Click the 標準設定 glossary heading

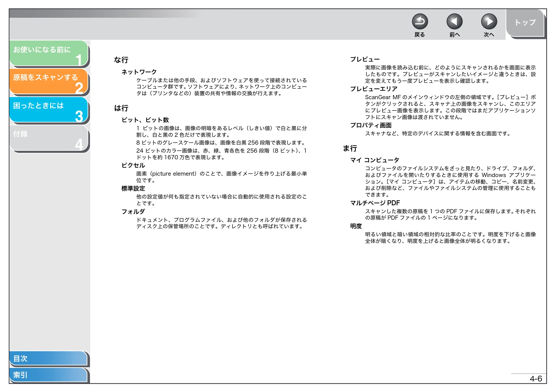point(133,188)
